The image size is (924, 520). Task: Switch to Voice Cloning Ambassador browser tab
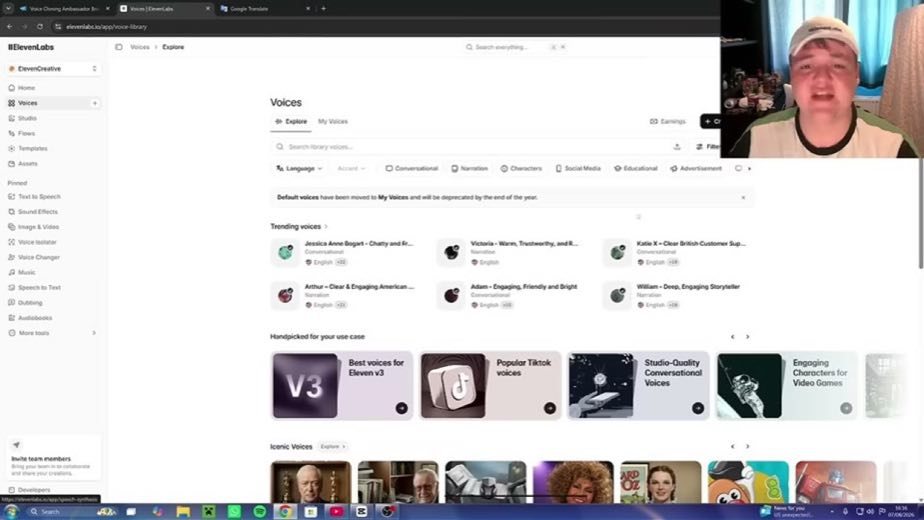[x=64, y=9]
